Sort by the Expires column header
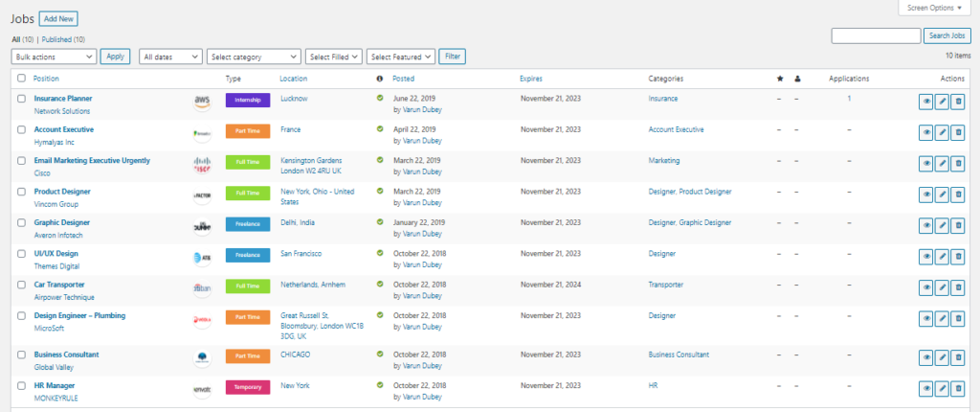Viewport: 980px width, 412px height. coord(530,79)
